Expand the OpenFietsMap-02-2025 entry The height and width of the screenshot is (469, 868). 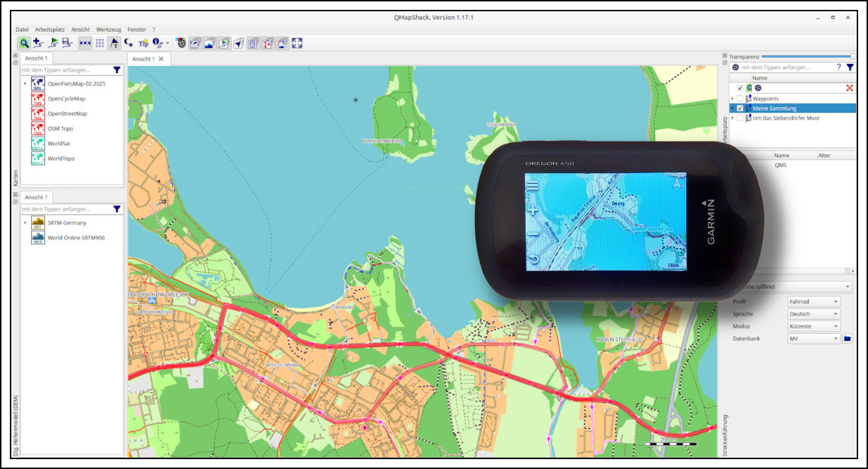[x=25, y=84]
